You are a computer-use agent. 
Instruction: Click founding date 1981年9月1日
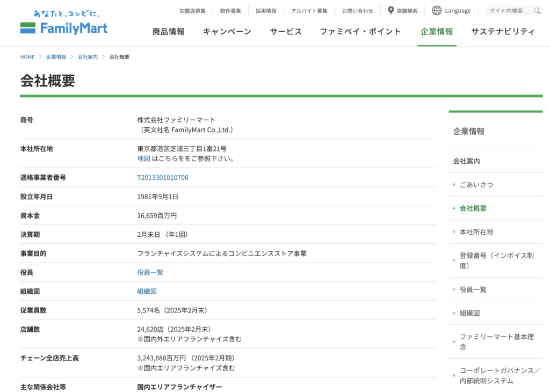pos(157,197)
